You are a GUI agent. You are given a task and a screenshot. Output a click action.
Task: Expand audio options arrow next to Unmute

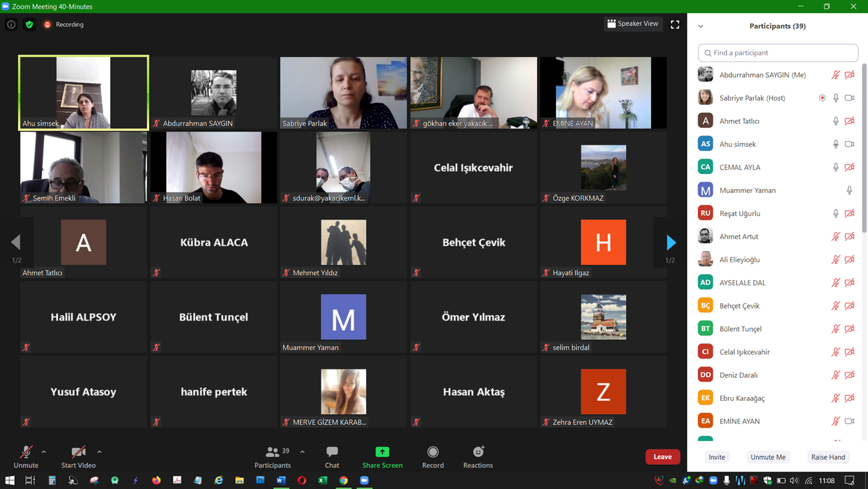click(44, 452)
